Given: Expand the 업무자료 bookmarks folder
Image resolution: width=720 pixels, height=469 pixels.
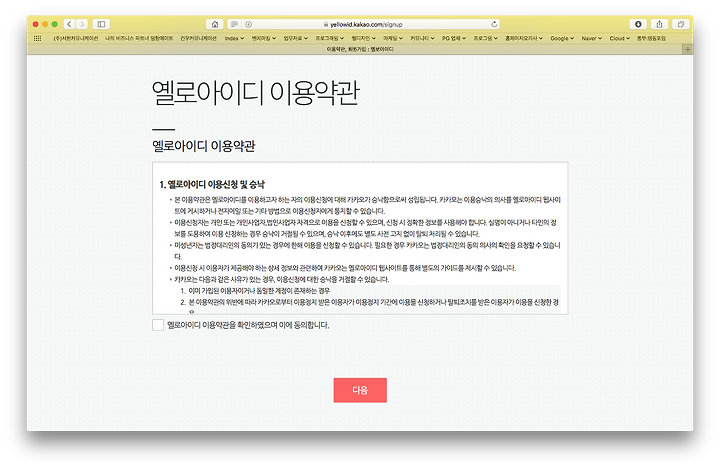Looking at the screenshot, I should (295, 38).
